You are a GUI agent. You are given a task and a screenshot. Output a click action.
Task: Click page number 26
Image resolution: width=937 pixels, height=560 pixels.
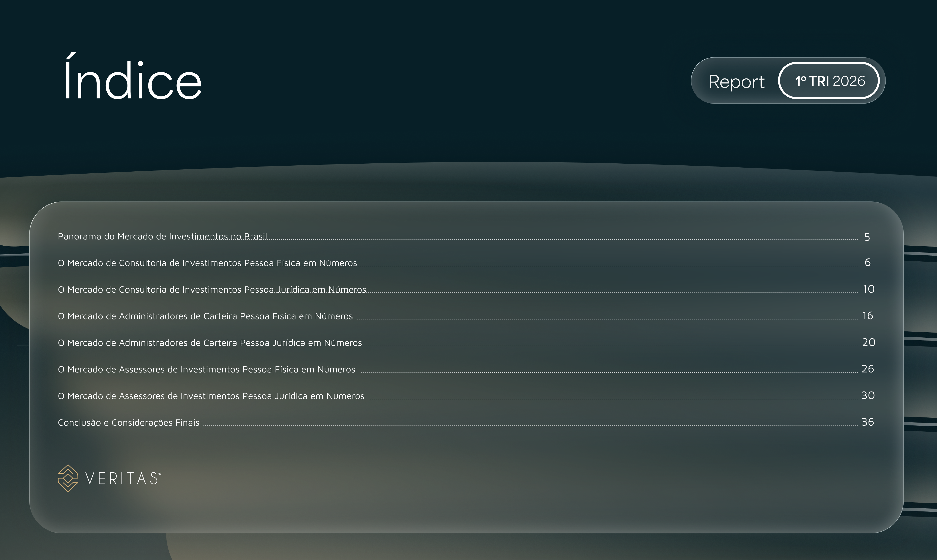[x=868, y=369]
